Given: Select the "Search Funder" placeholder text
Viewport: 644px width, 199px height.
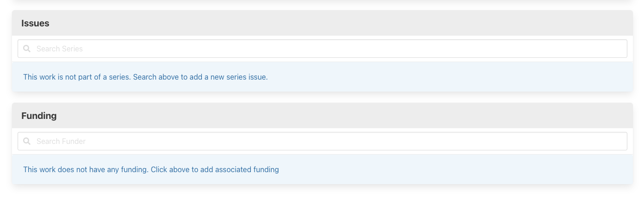Looking at the screenshot, I should (61, 141).
